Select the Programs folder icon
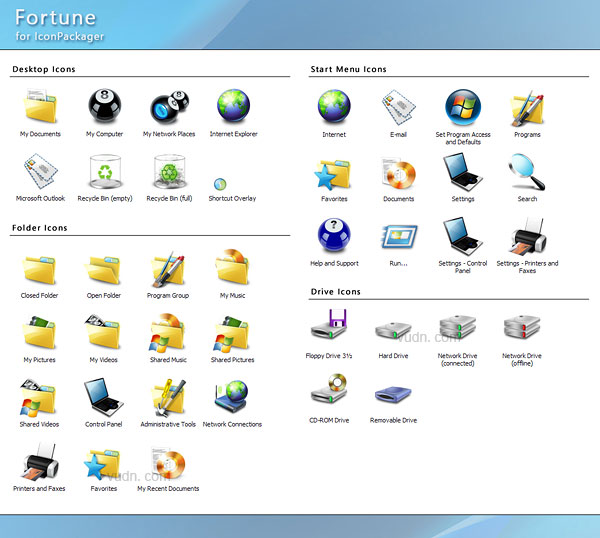 click(527, 108)
